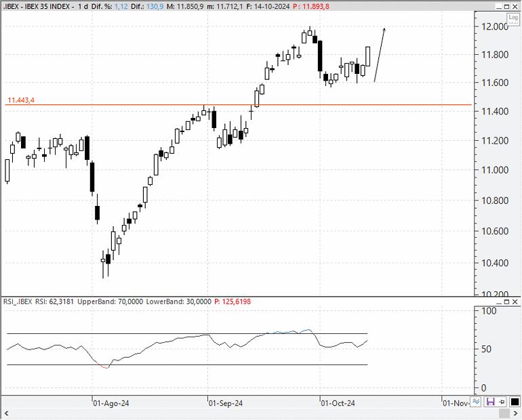Click the 11.200 price axis label
The height and width of the screenshot is (420, 522).
coord(495,141)
